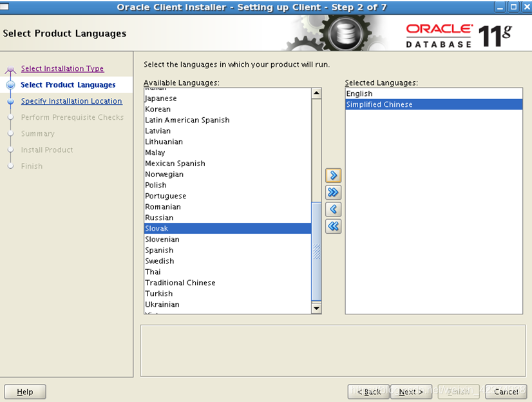Select Swedish in the list

click(x=227, y=261)
